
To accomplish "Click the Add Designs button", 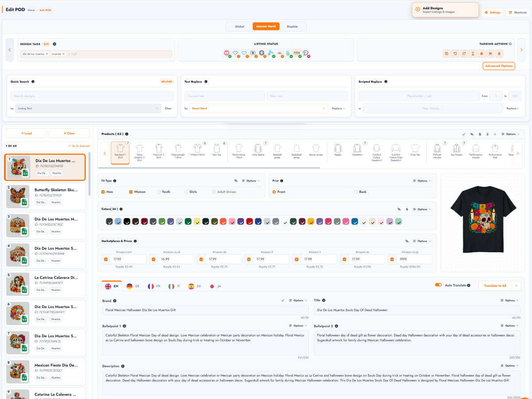I will [x=445, y=10].
